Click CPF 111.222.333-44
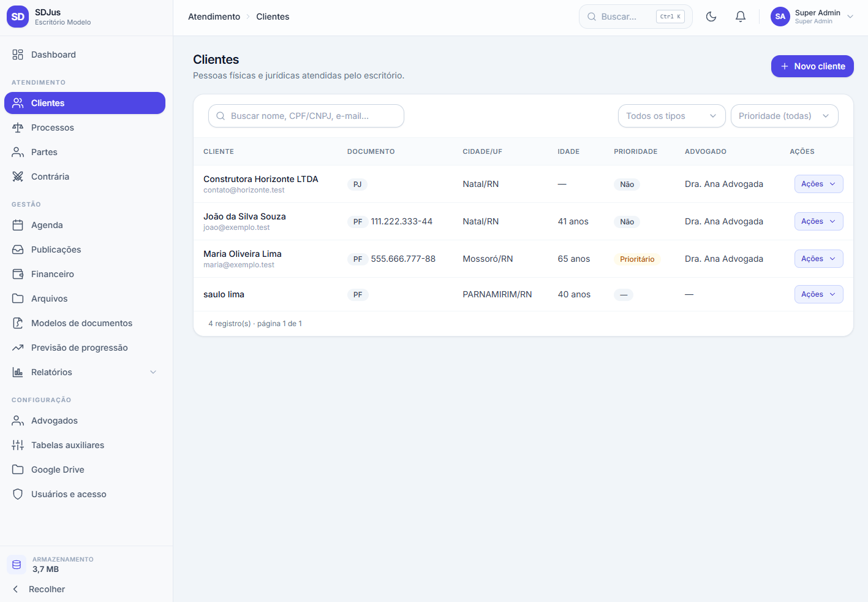868x602 pixels. pos(401,221)
